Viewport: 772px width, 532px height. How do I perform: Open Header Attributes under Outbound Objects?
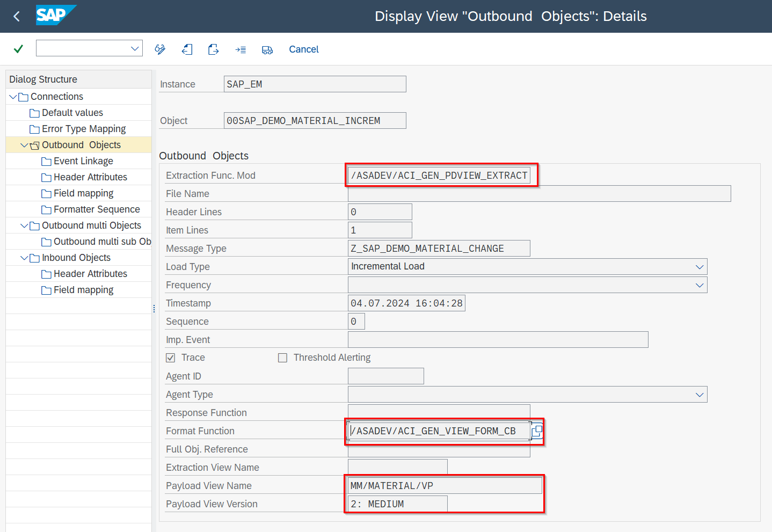pos(90,177)
